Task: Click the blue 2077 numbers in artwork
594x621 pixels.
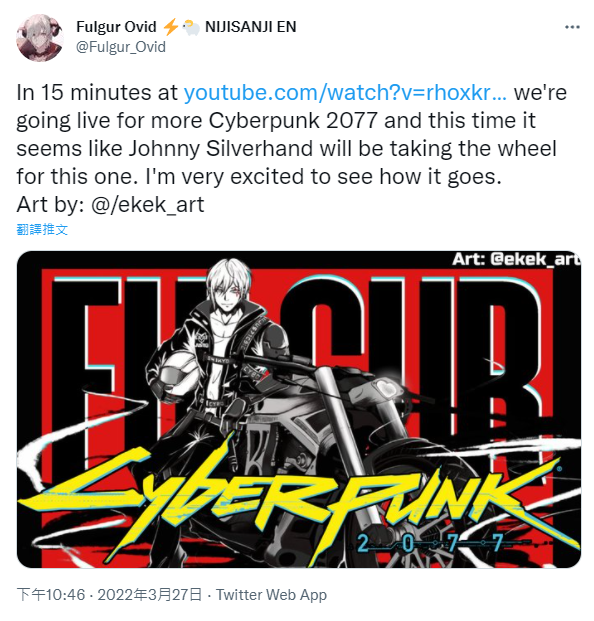Action: tap(430, 543)
